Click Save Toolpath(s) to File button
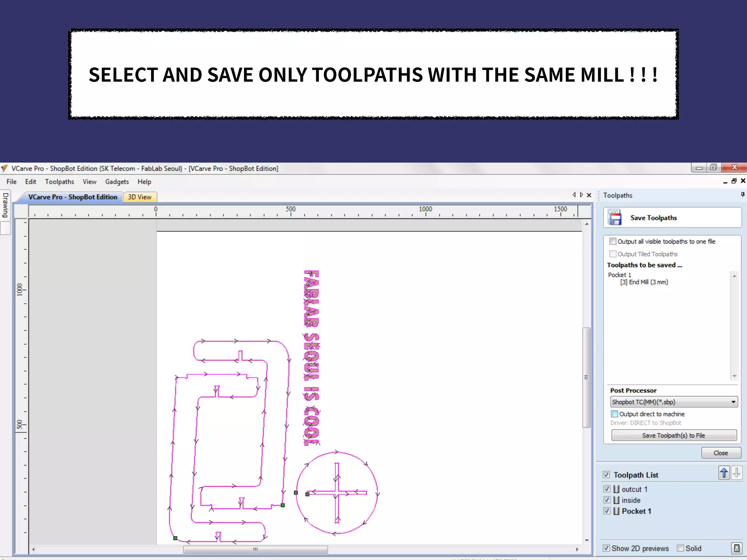Viewport: 747px width, 560px height. click(x=674, y=435)
